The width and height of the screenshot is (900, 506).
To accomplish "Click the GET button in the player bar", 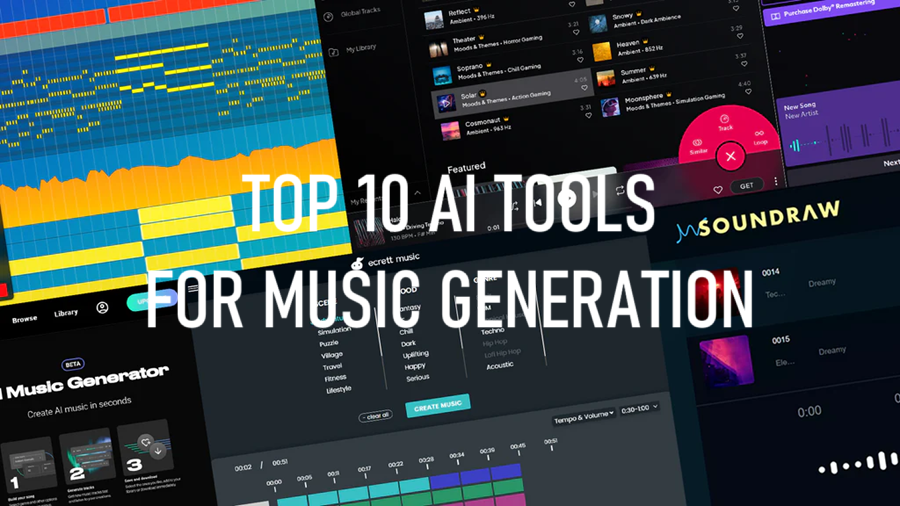I will click(746, 186).
